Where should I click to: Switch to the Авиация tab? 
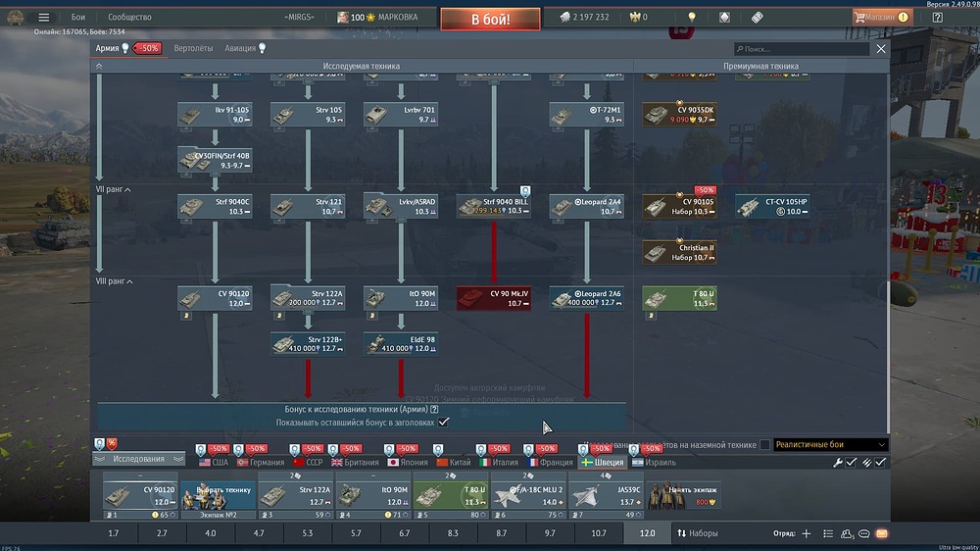245,48
